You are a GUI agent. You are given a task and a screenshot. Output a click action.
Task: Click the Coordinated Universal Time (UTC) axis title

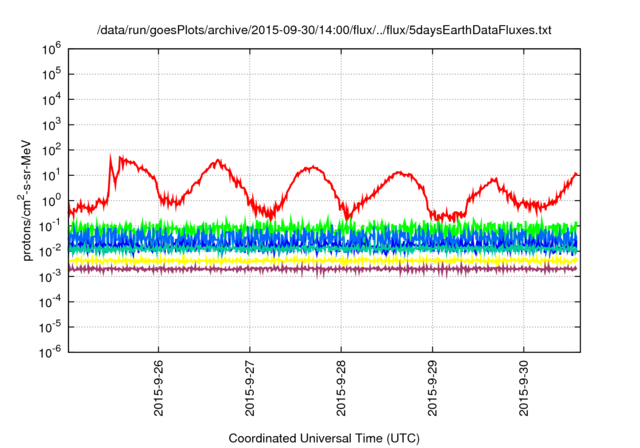click(x=324, y=439)
